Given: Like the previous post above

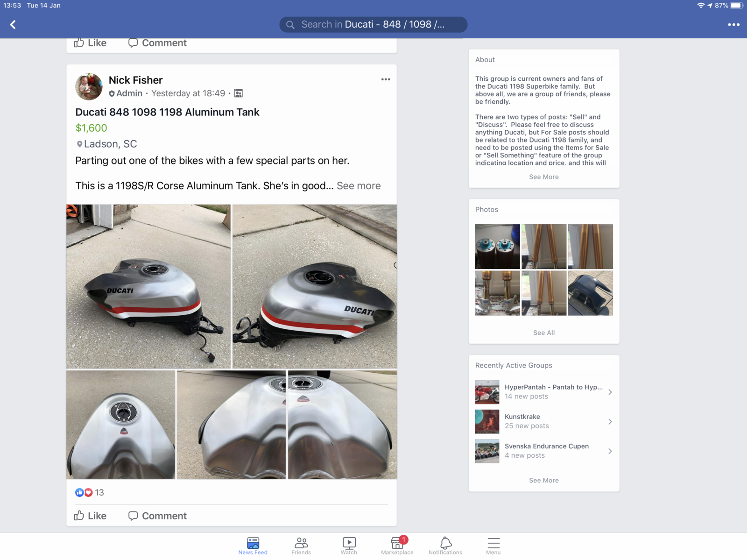Looking at the screenshot, I should click(x=90, y=43).
